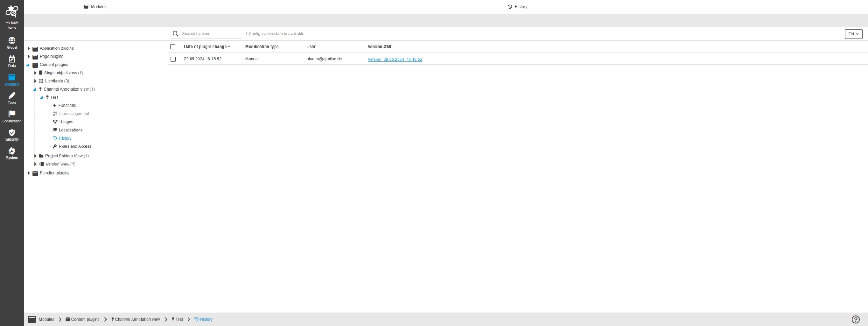Image resolution: width=868 pixels, height=326 pixels.
Task: Expand the Single object view node
Action: pyautogui.click(x=35, y=73)
